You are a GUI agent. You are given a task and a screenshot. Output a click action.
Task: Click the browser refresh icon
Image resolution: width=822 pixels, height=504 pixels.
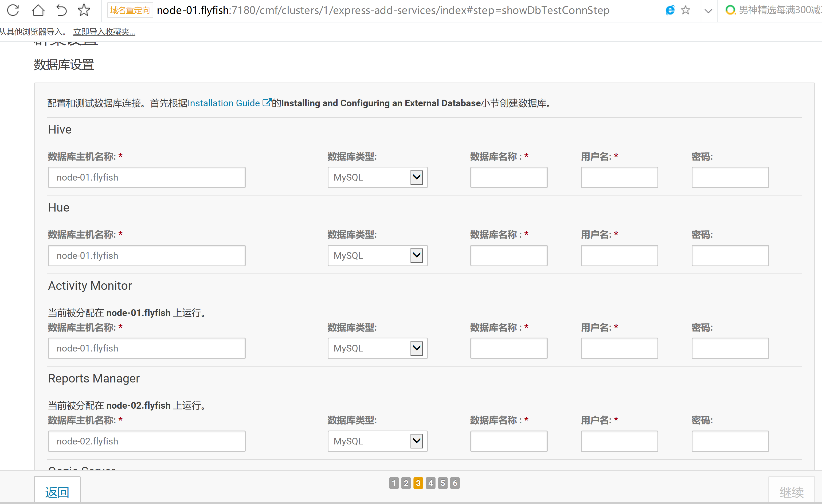13,10
